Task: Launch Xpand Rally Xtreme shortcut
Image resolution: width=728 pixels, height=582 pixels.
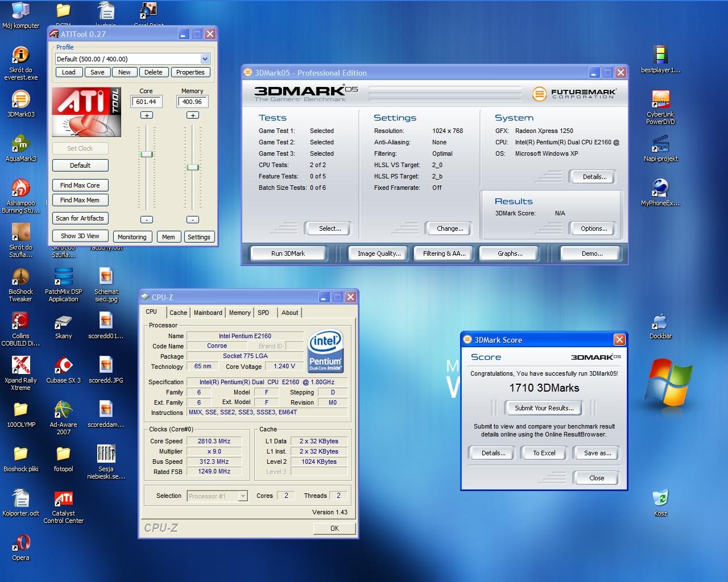Action: [20, 373]
